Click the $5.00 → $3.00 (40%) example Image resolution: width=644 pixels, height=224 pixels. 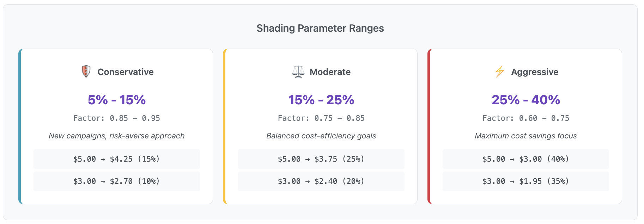click(x=525, y=159)
